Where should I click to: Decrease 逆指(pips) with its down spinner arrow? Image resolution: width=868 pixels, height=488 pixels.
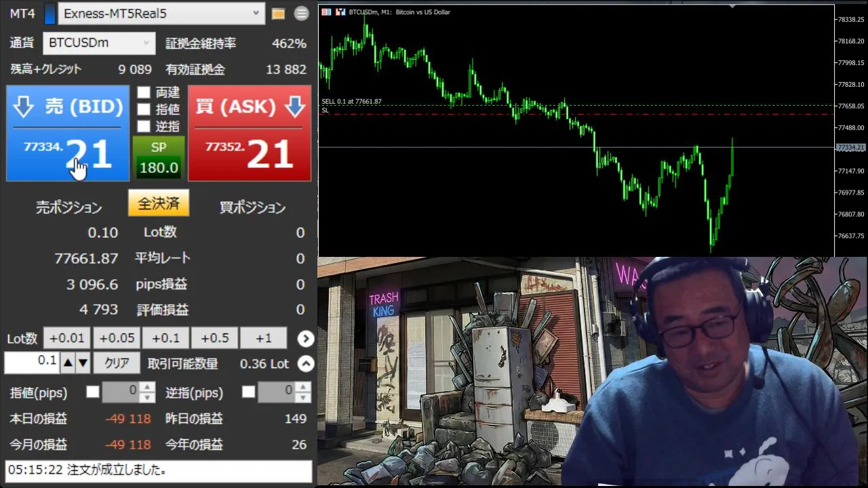coord(303,397)
